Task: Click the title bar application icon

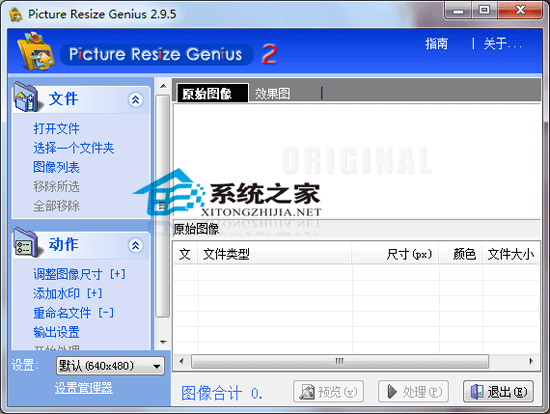Action: [x=16, y=14]
